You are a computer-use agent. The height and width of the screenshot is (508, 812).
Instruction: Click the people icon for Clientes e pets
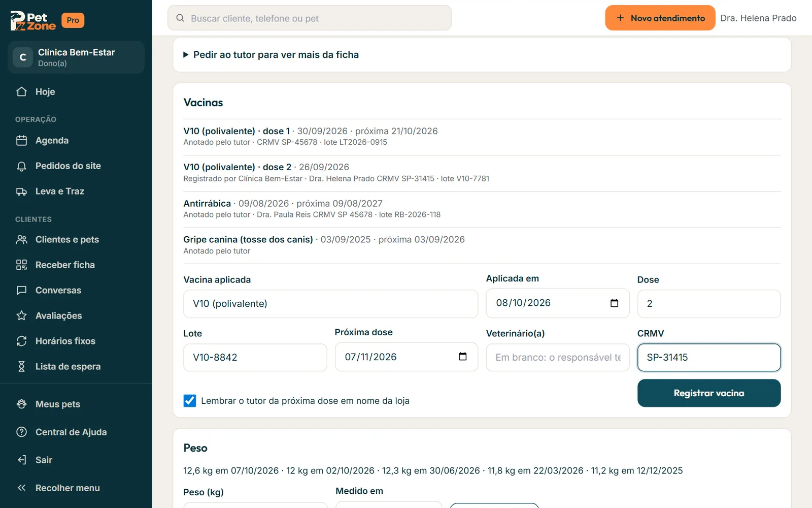21,240
